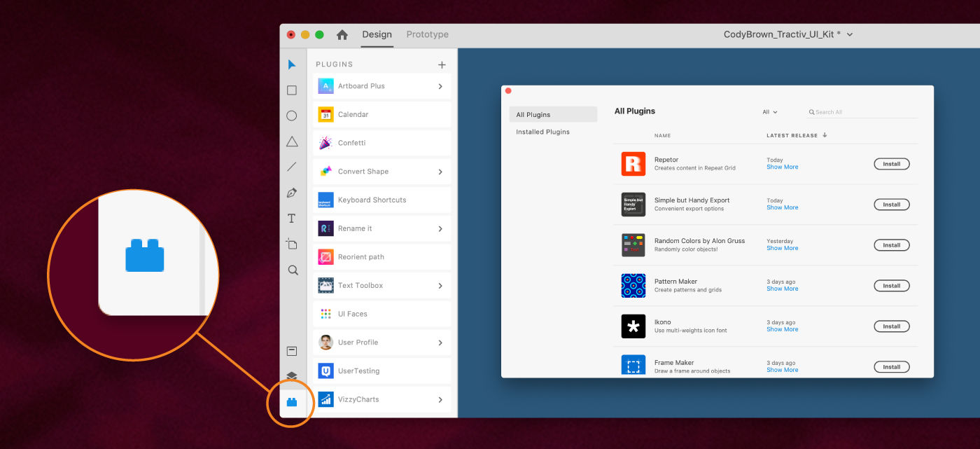Activate the Pen tool
Image resolution: width=980 pixels, height=449 pixels.
291,192
